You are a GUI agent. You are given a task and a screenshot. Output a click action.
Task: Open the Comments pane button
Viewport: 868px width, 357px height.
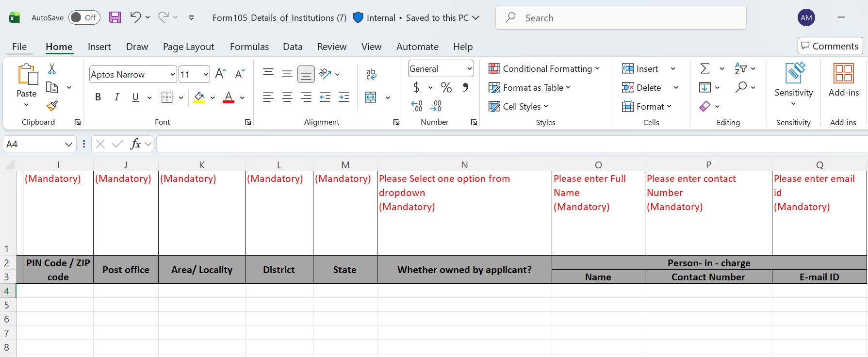(x=830, y=46)
